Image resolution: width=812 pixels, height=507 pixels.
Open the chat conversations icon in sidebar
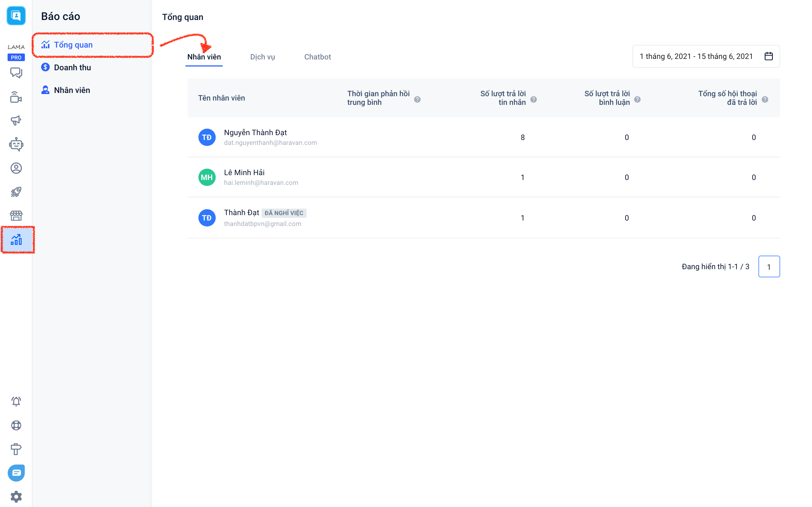point(16,72)
